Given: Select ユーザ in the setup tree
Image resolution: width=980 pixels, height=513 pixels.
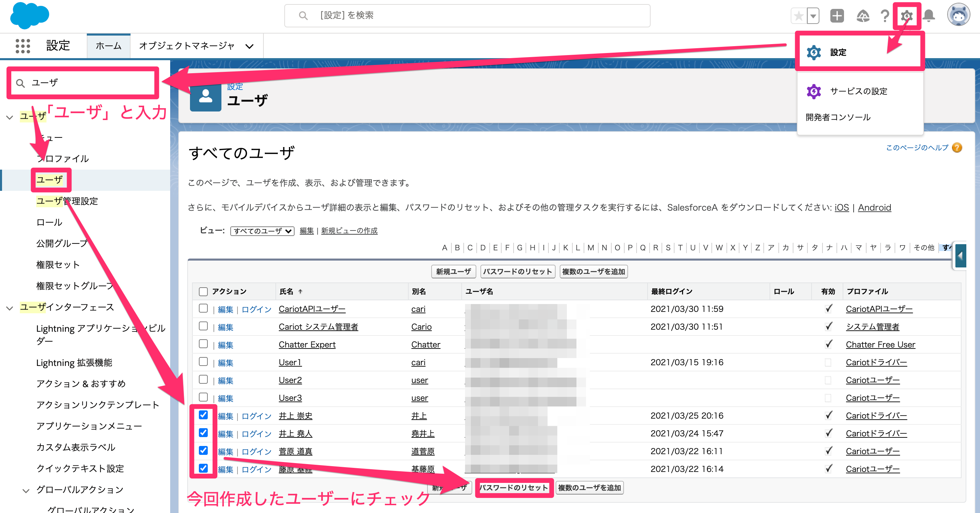Looking at the screenshot, I should (50, 180).
